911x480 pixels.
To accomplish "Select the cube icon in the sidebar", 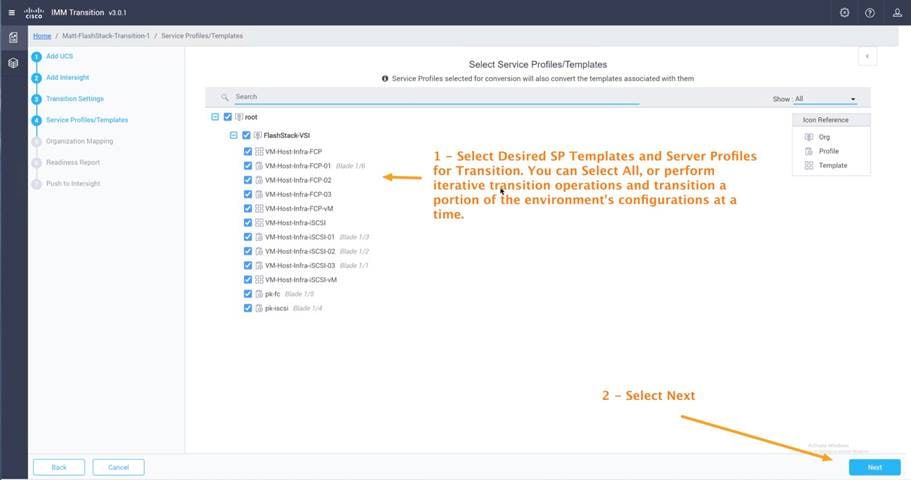I will coord(13,63).
